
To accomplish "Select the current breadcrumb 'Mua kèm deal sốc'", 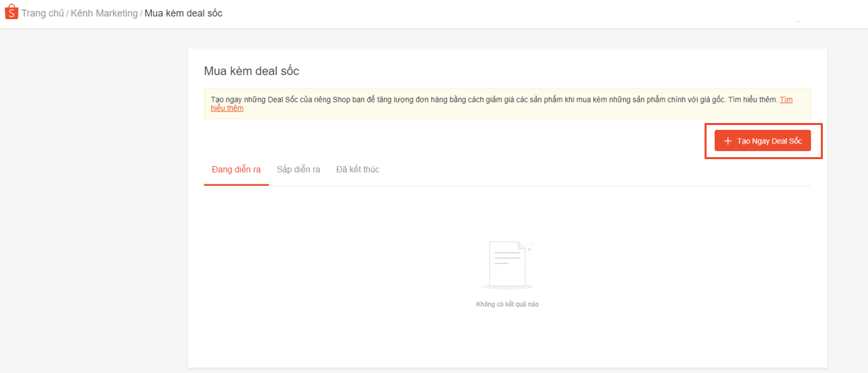I will pos(183,13).
